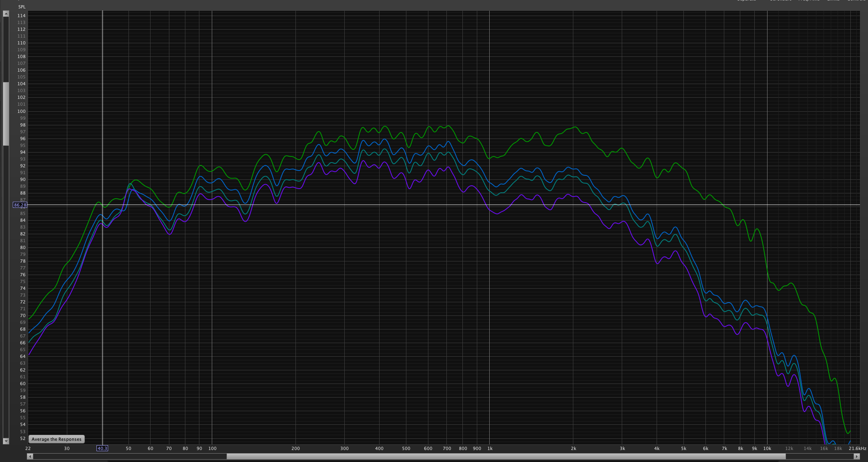Click the 22 Hz axis start label
This screenshot has height=462, width=868.
tap(28, 448)
